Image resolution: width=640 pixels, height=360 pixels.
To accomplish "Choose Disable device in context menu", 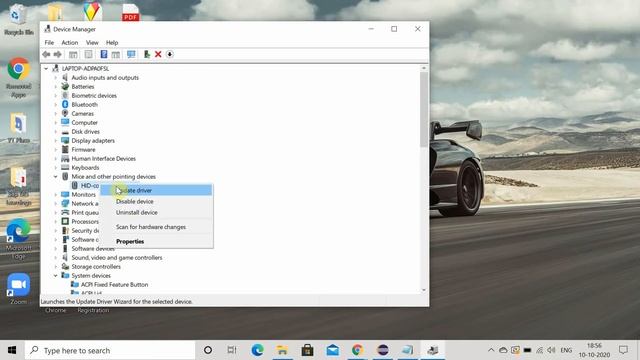I will (x=156, y=201).
